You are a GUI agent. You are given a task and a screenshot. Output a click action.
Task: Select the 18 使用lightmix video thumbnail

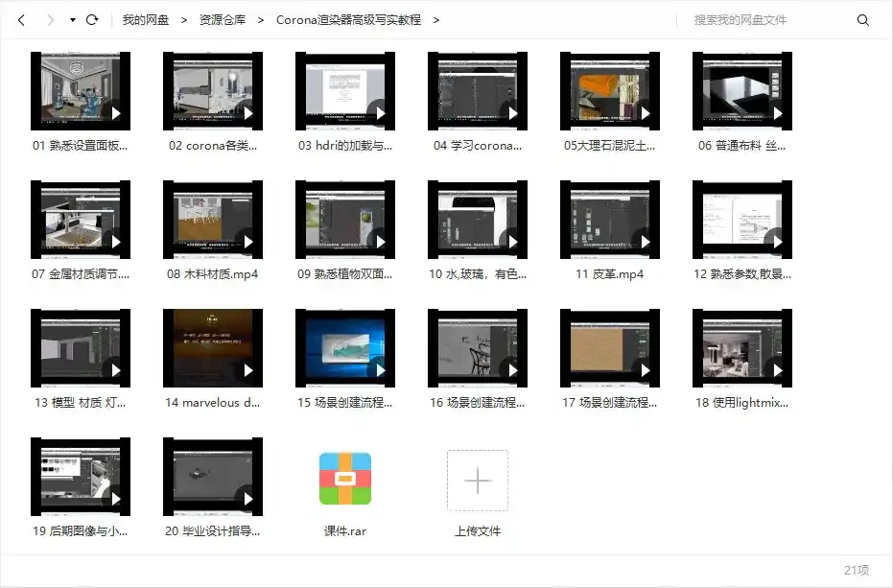[741, 347]
